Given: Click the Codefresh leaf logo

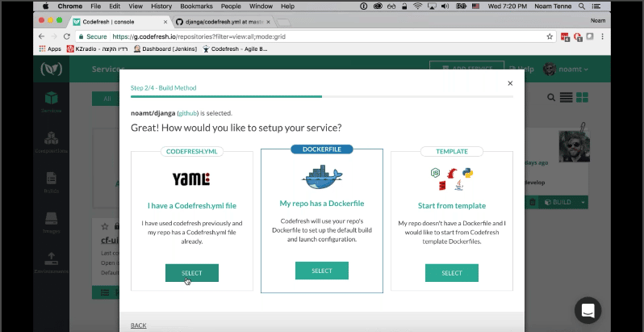Looking at the screenshot, I should click(52, 69).
